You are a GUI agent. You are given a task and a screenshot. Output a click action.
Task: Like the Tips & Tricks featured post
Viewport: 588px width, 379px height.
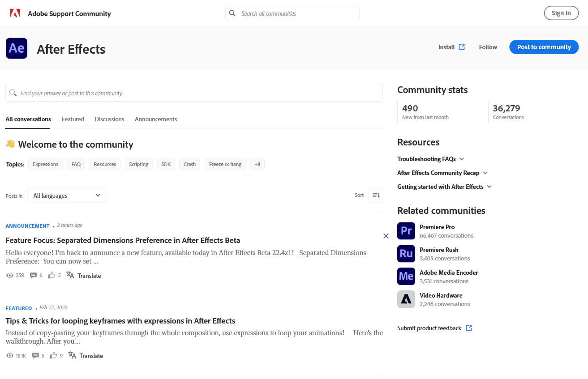pyautogui.click(x=53, y=355)
